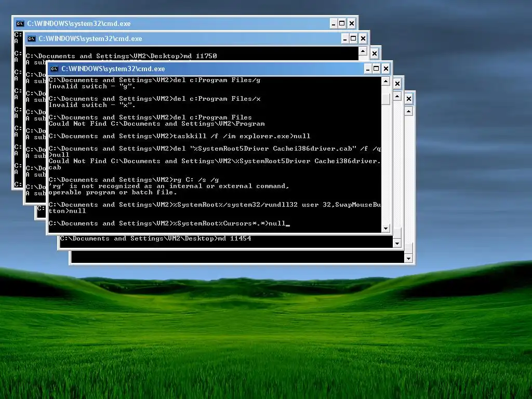Click the 'md 11750' command line text
The image size is (532, 399).
pyautogui.click(x=121, y=56)
